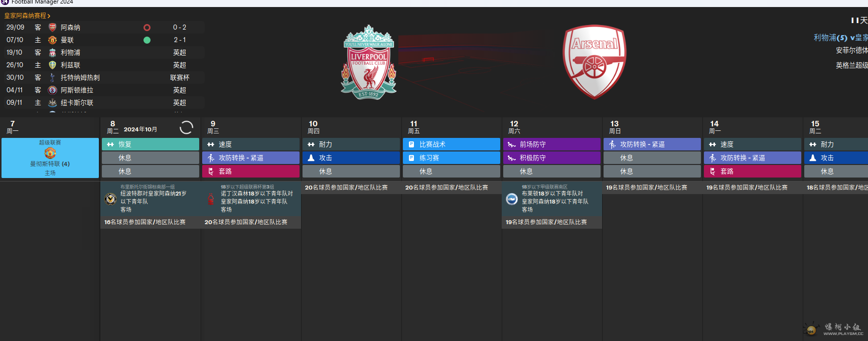Click the Aston Villa badge in the 04/11 row

[x=52, y=90]
